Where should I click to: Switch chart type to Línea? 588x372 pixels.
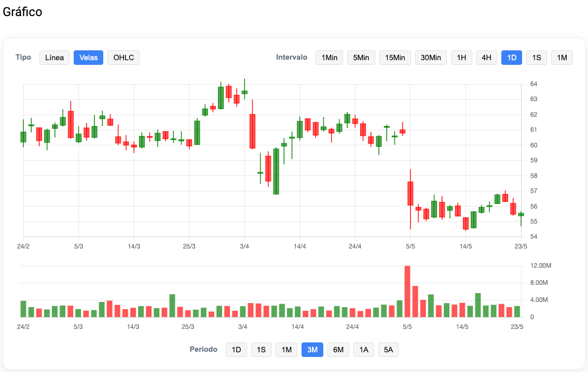click(54, 57)
